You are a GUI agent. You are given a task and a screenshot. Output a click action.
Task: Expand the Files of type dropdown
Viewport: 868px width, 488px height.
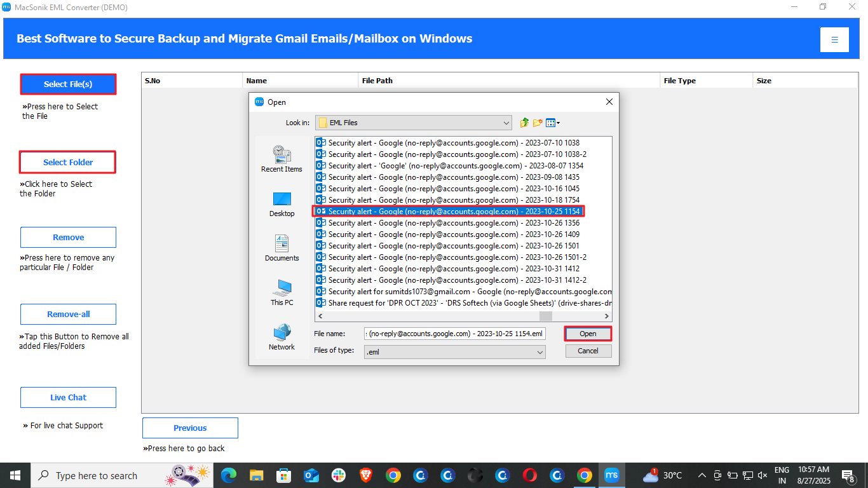click(x=539, y=351)
